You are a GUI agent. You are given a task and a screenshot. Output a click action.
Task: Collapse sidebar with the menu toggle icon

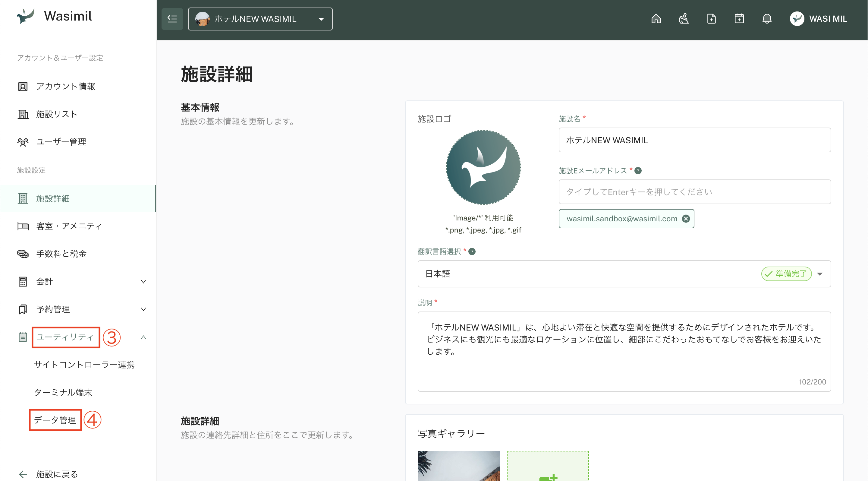click(x=172, y=18)
